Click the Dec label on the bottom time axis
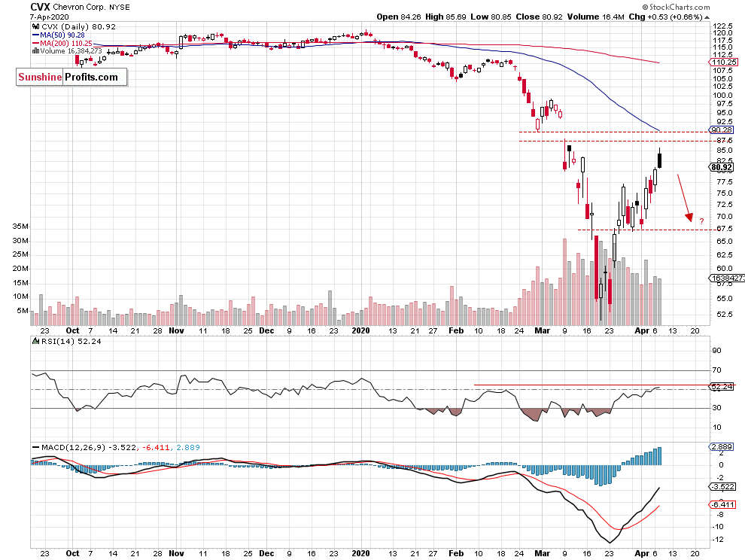The height and width of the screenshot is (560, 745). 266,553
